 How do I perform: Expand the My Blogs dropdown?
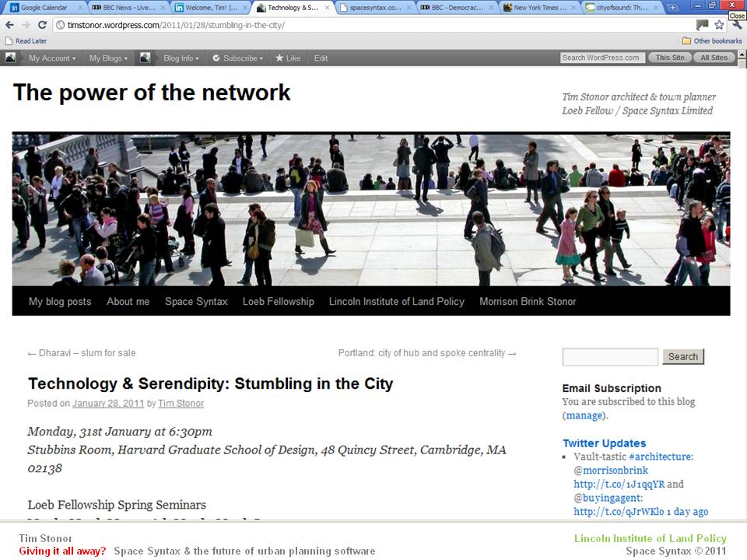[x=109, y=58]
